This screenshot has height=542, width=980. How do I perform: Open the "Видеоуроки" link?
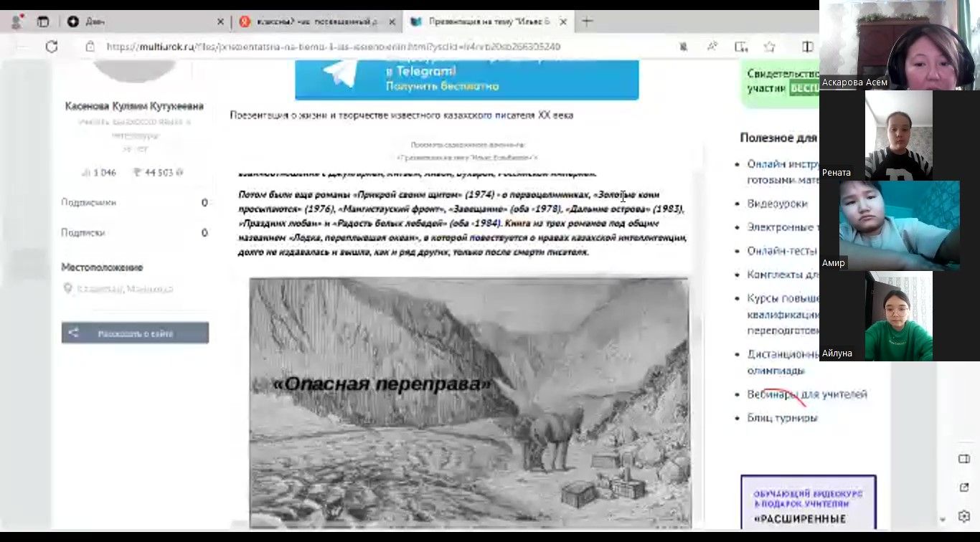[x=777, y=204]
